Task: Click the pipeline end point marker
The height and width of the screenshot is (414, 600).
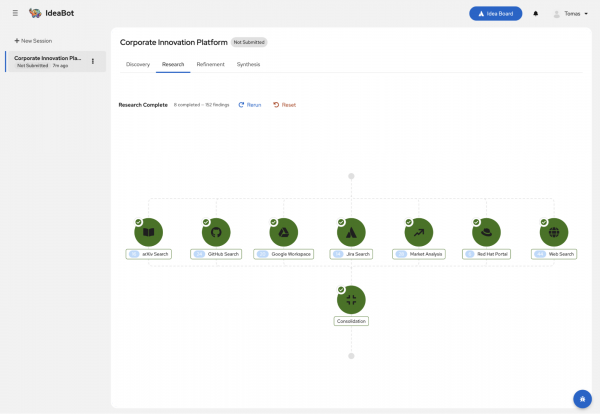Action: pyautogui.click(x=351, y=356)
